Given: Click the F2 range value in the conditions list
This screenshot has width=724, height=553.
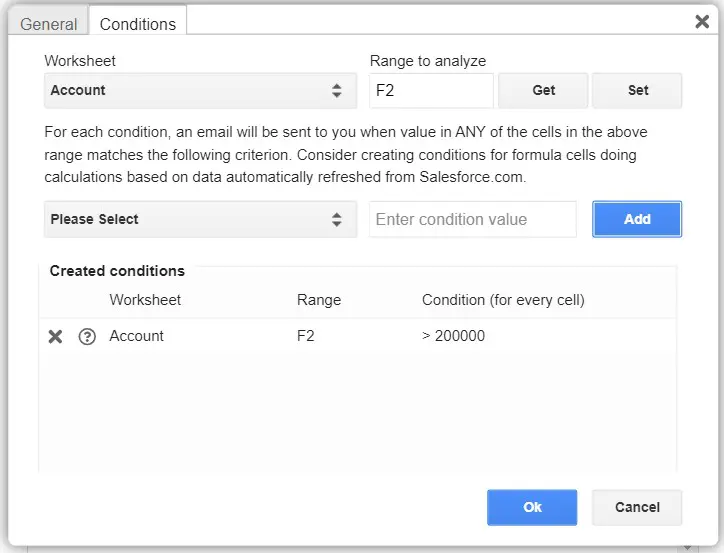Looking at the screenshot, I should (306, 336).
